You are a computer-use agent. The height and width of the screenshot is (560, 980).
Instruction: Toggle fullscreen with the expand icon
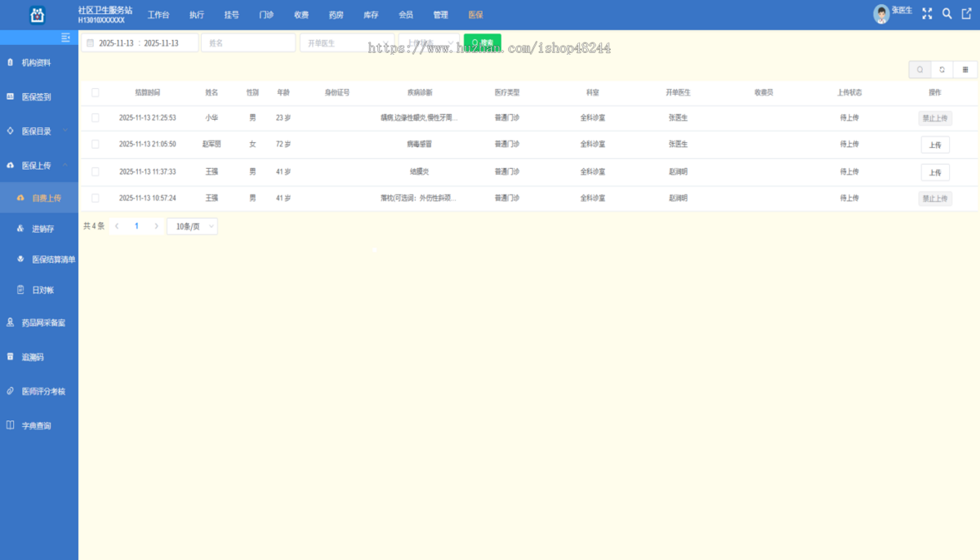[927, 14]
